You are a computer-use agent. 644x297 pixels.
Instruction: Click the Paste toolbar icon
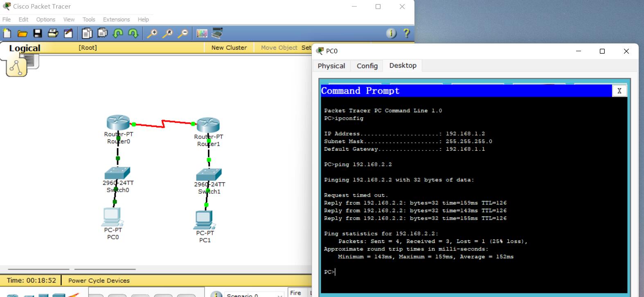[x=102, y=33]
